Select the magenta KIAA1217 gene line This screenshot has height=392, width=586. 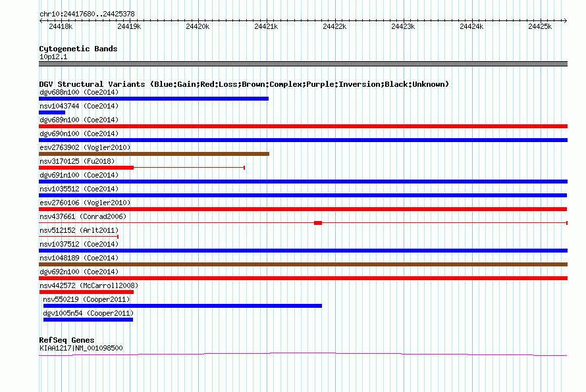point(303,354)
